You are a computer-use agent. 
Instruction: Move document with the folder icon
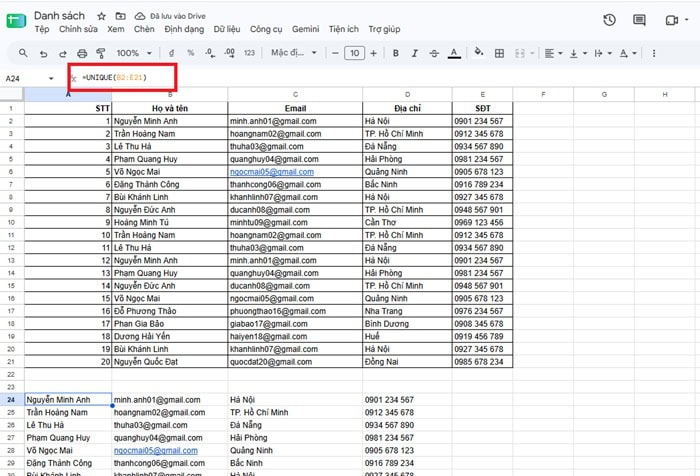tap(121, 16)
